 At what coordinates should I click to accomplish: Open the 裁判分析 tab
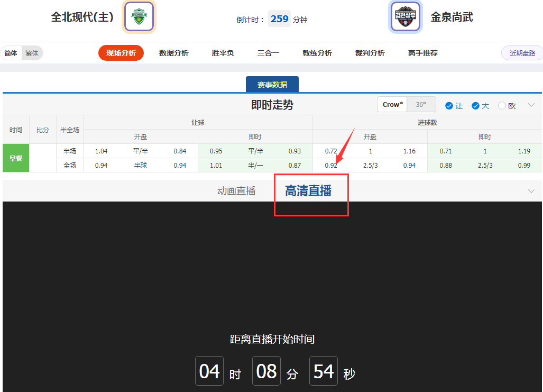[370, 53]
